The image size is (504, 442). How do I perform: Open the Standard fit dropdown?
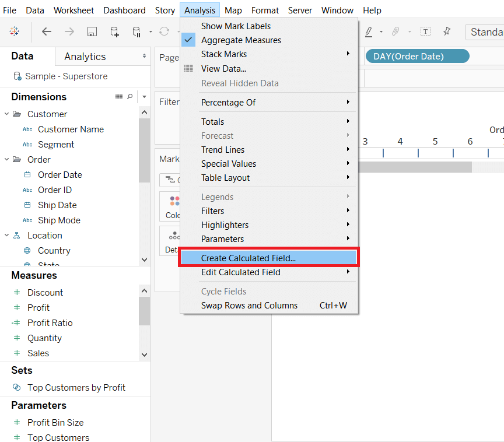click(x=485, y=32)
